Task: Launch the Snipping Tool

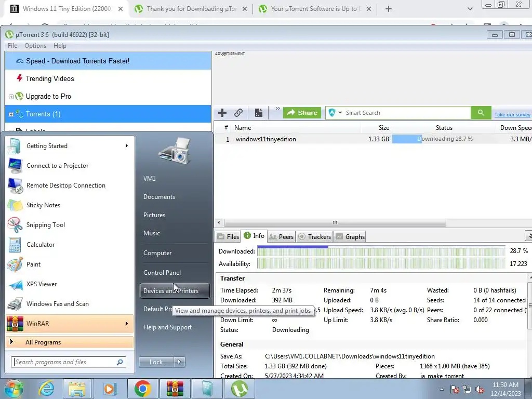Action: (70, 224)
